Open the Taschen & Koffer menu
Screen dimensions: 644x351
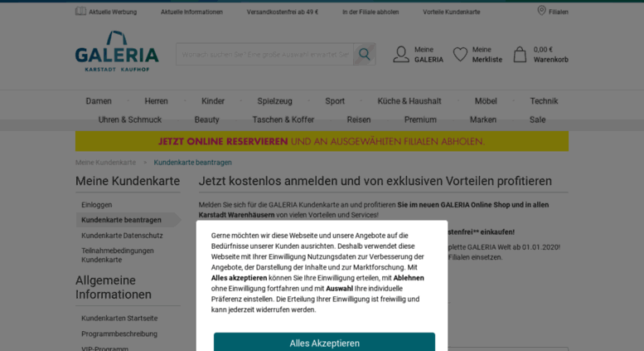(x=283, y=119)
